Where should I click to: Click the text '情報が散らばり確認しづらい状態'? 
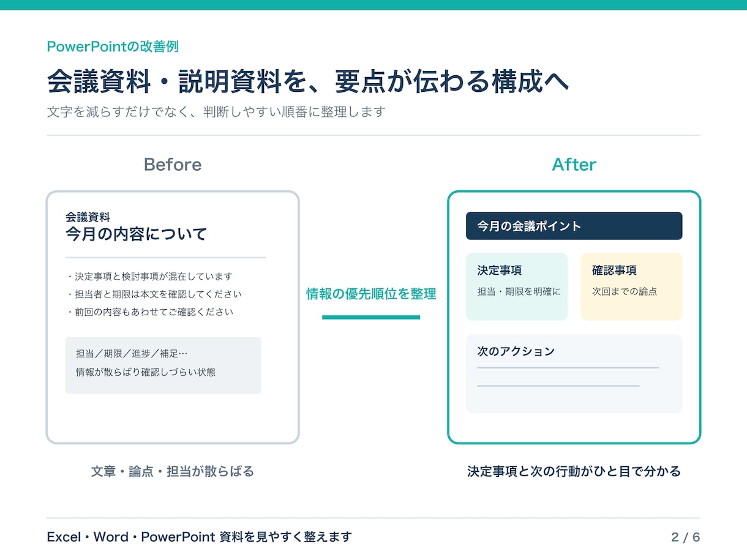tap(146, 372)
